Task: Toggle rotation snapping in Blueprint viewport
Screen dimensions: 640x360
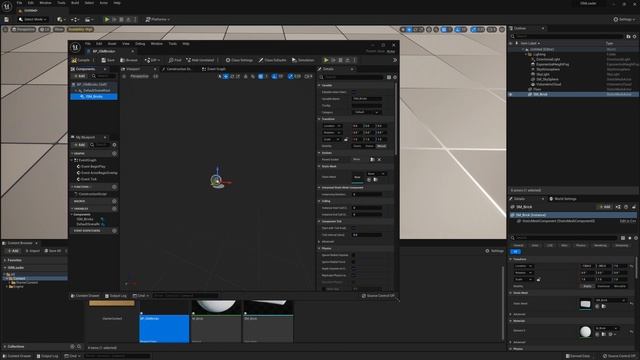Action: tap(274, 76)
